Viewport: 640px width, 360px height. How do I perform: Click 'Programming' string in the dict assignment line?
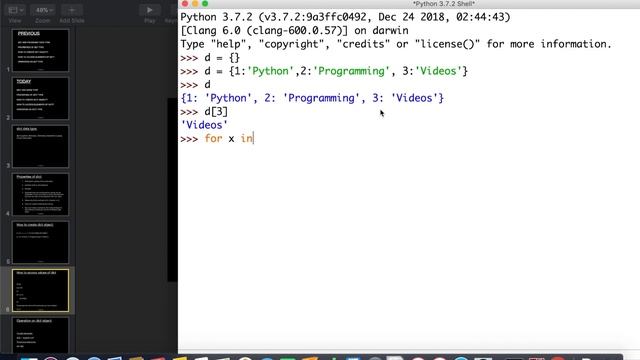[x=351, y=71]
